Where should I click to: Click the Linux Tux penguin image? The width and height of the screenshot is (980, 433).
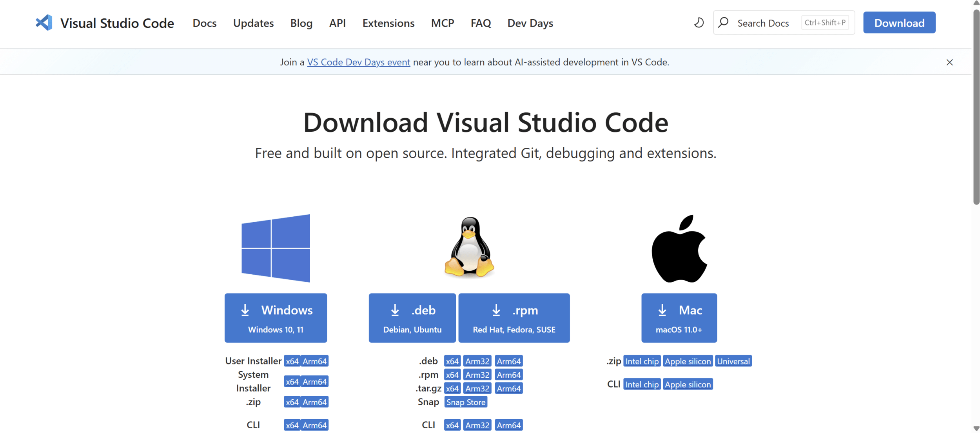pyautogui.click(x=469, y=247)
